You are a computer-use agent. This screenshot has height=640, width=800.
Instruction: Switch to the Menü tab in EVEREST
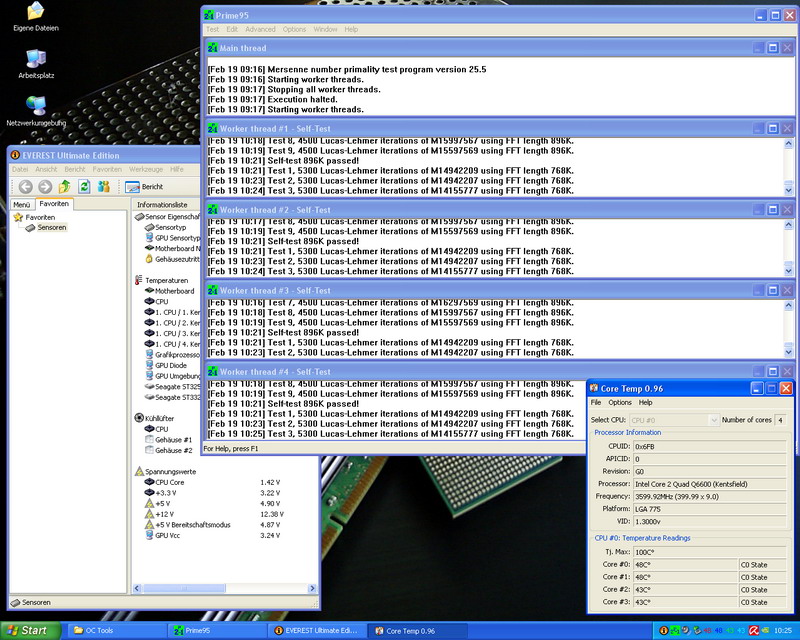tap(21, 204)
